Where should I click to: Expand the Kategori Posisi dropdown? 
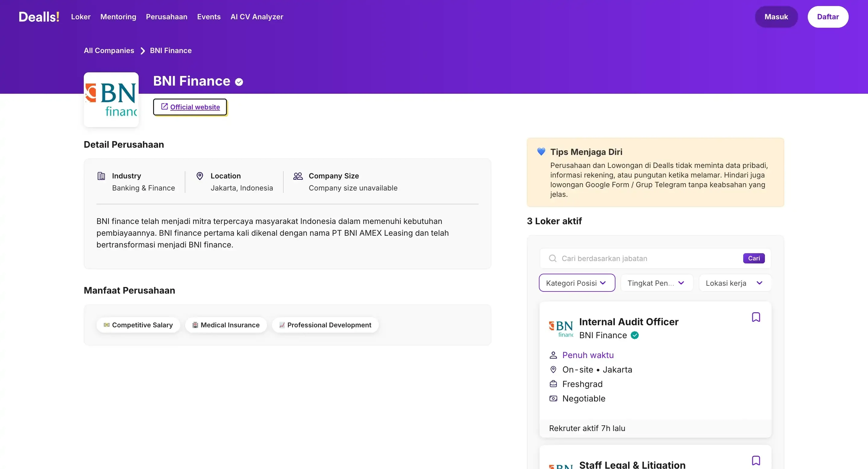(x=577, y=283)
